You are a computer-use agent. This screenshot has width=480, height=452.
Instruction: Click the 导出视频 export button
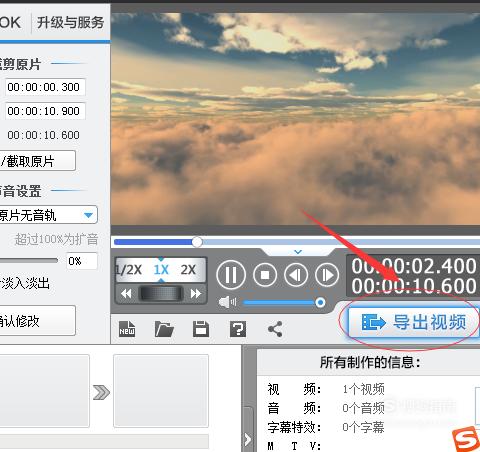(413, 323)
